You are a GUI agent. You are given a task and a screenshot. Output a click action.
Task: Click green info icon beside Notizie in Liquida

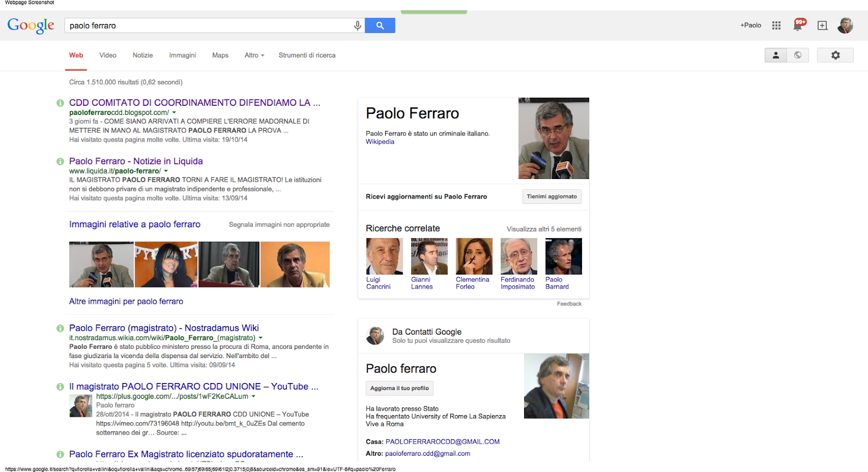pos(60,162)
